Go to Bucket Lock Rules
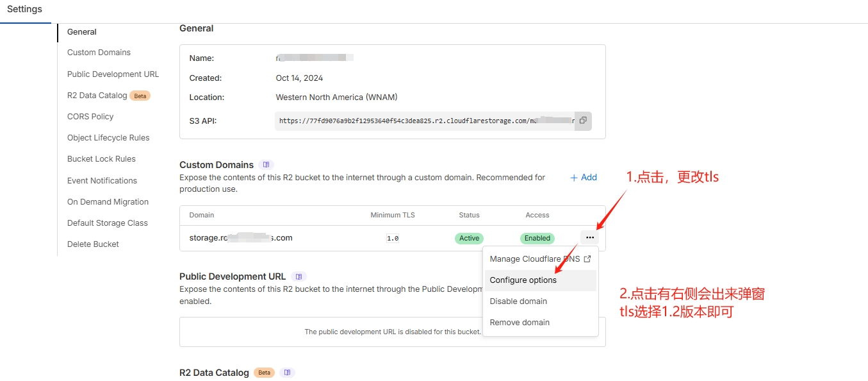Image resolution: width=868 pixels, height=381 pixels. (x=101, y=159)
